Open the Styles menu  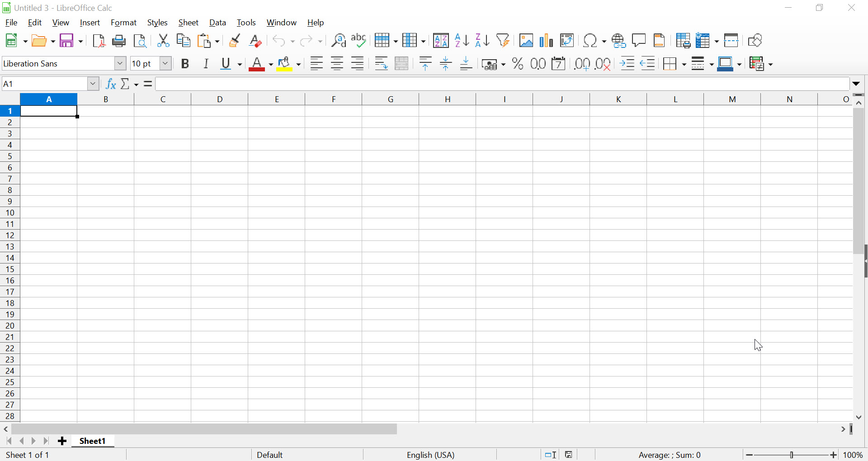coord(157,23)
